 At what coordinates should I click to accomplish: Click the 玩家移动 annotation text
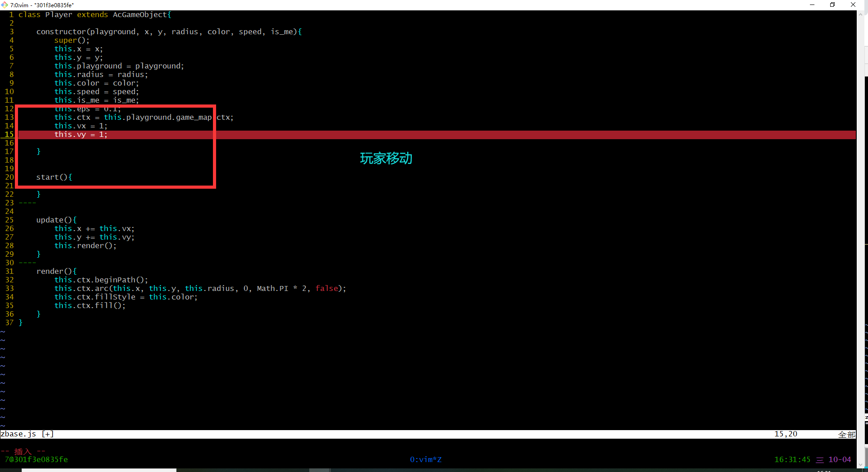tap(386, 159)
